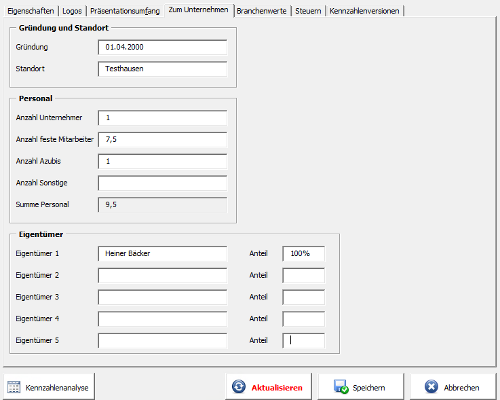Open the Präsentationsumfang tab
500x400 pixels.
tap(125, 11)
